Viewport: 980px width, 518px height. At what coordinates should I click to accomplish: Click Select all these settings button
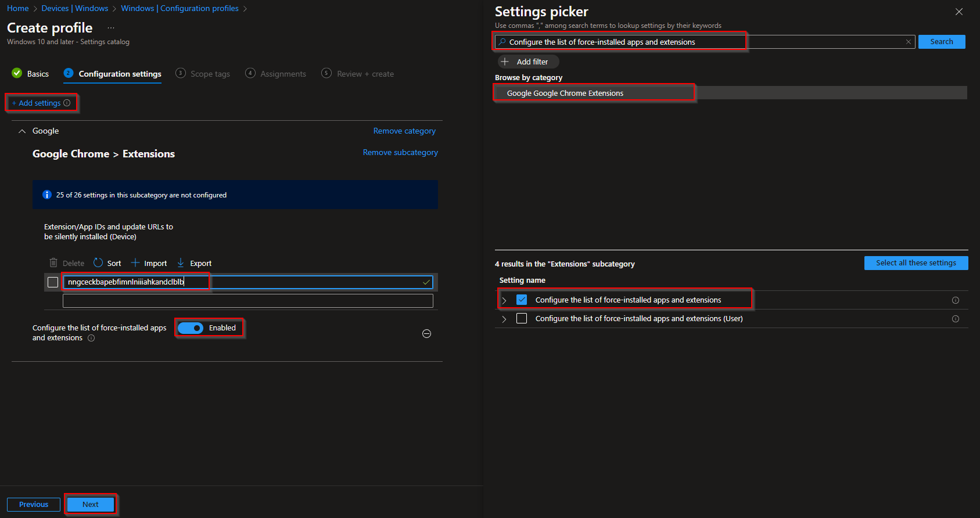pos(916,263)
